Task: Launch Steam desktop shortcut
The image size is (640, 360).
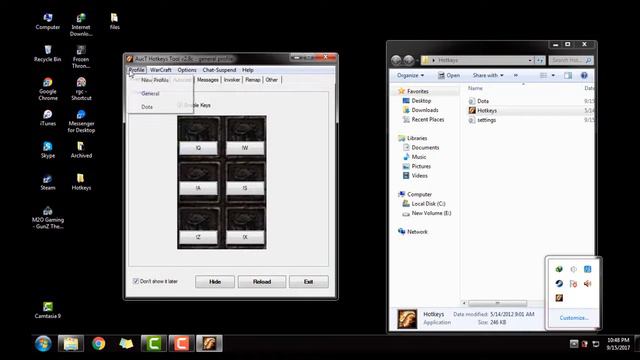Action: 47,182
